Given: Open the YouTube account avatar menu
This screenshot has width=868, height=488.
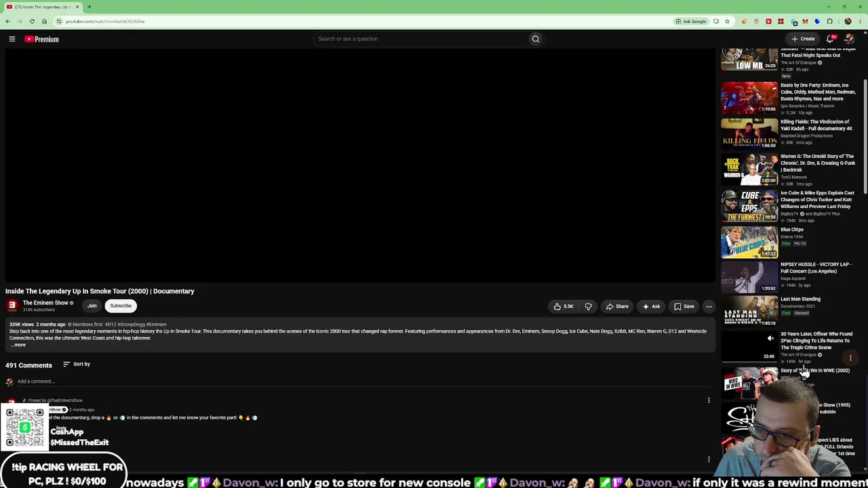Looking at the screenshot, I should [849, 39].
